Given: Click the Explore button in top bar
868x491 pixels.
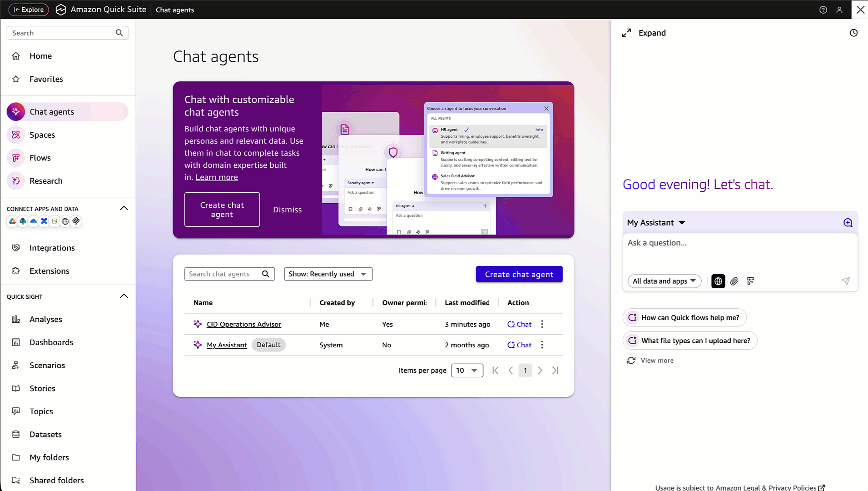Looking at the screenshot, I should click(29, 10).
